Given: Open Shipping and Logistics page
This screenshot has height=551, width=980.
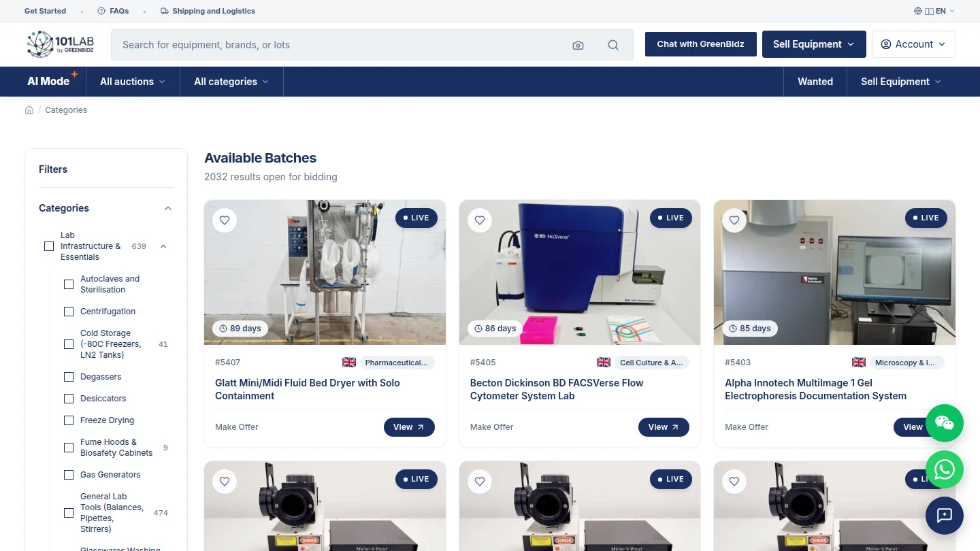Looking at the screenshot, I should [214, 11].
